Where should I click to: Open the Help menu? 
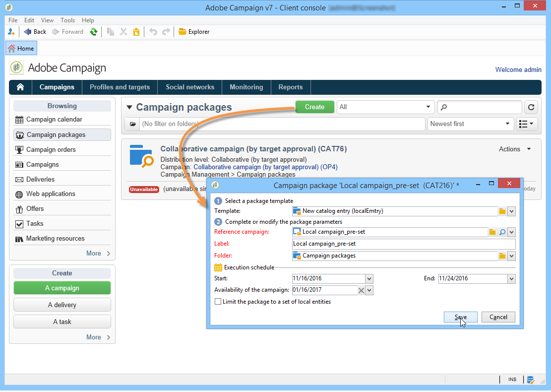(88, 20)
